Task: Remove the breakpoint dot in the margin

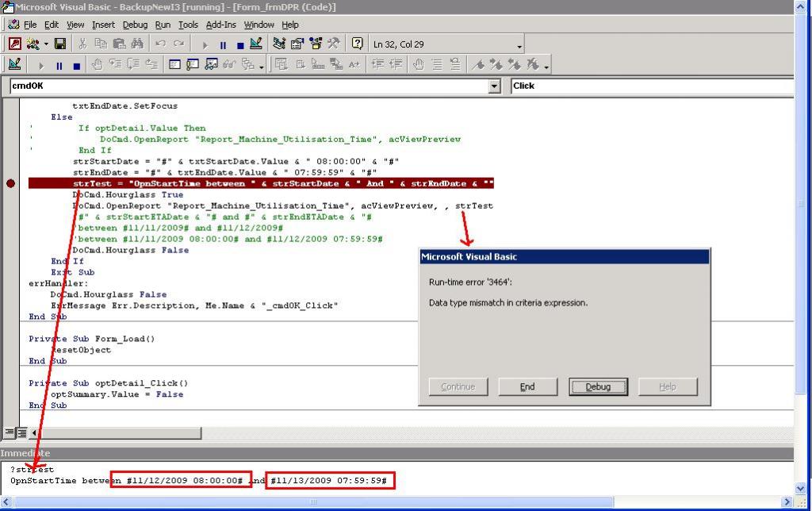Action: tap(10, 183)
